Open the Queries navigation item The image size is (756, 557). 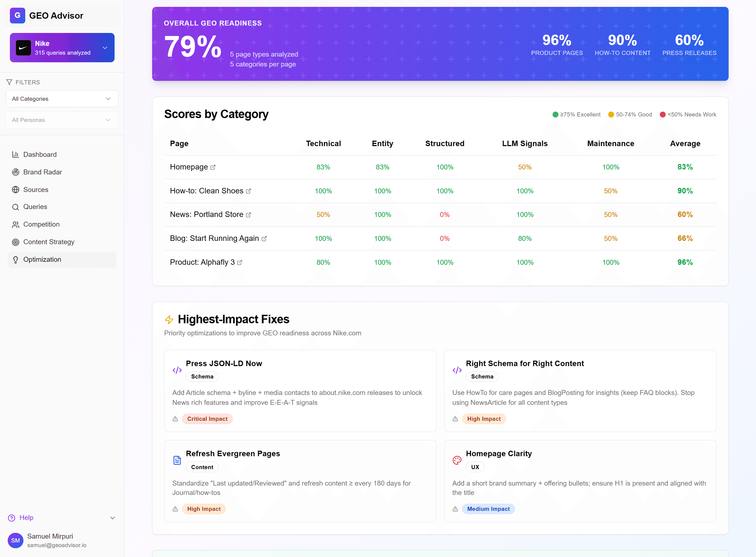[x=35, y=207]
